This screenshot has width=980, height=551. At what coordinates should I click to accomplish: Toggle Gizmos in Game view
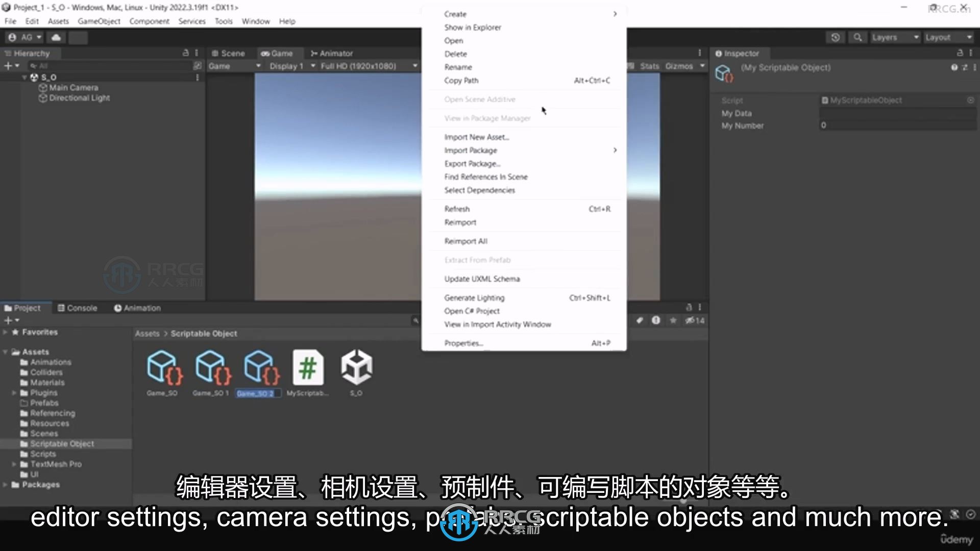[679, 66]
